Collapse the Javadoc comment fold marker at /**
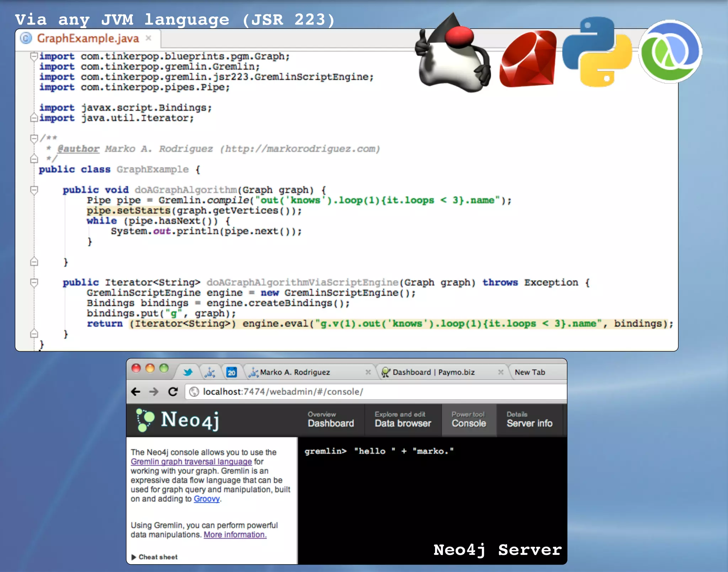The width and height of the screenshot is (728, 572). coord(34,138)
